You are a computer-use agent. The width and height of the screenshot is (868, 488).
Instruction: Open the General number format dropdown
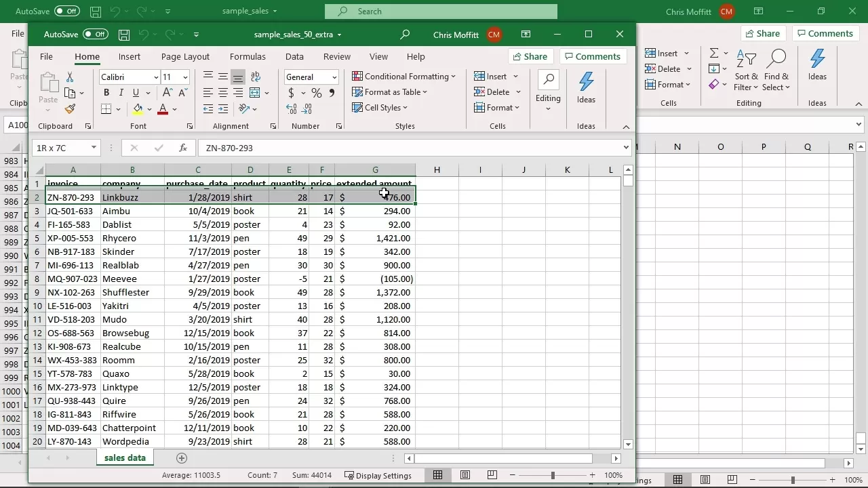(334, 77)
